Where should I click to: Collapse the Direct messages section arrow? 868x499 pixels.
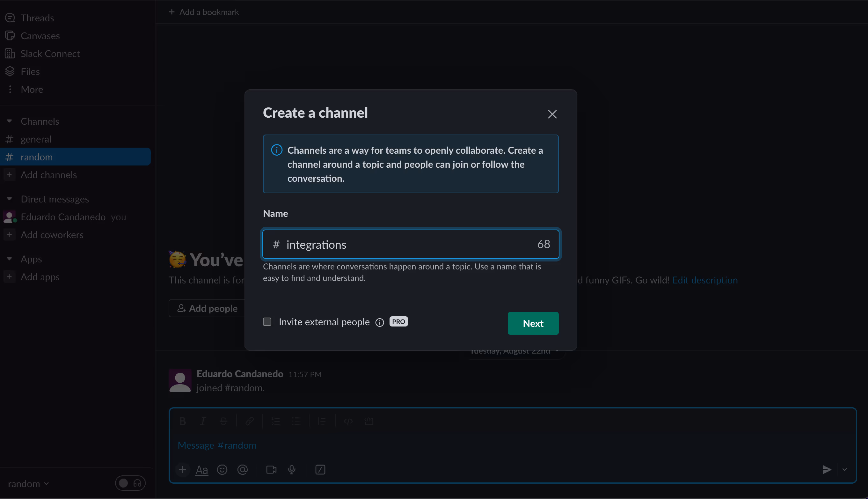pyautogui.click(x=10, y=199)
